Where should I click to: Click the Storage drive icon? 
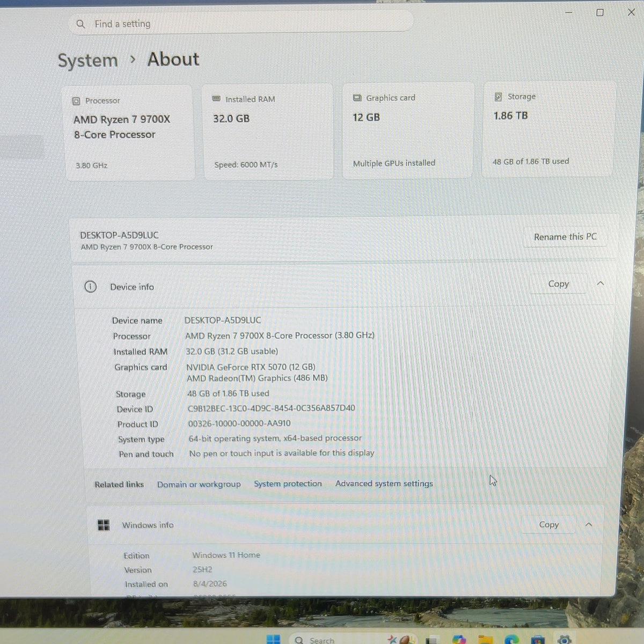(498, 97)
